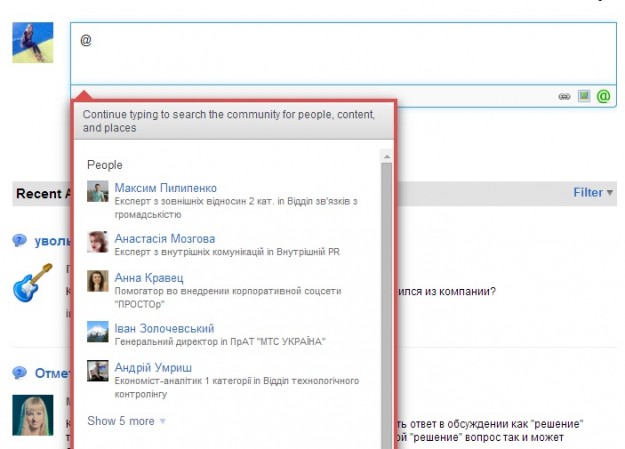Expand Show 5 more people
Image resolution: width=625 pixels, height=449 pixels.
(x=126, y=421)
